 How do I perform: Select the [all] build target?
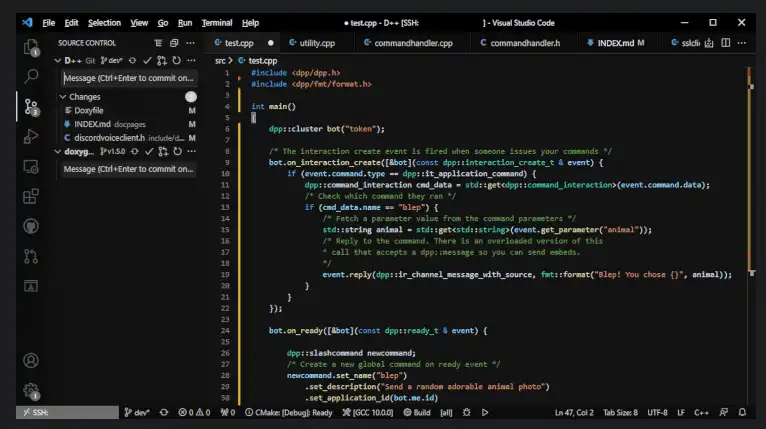(446, 412)
